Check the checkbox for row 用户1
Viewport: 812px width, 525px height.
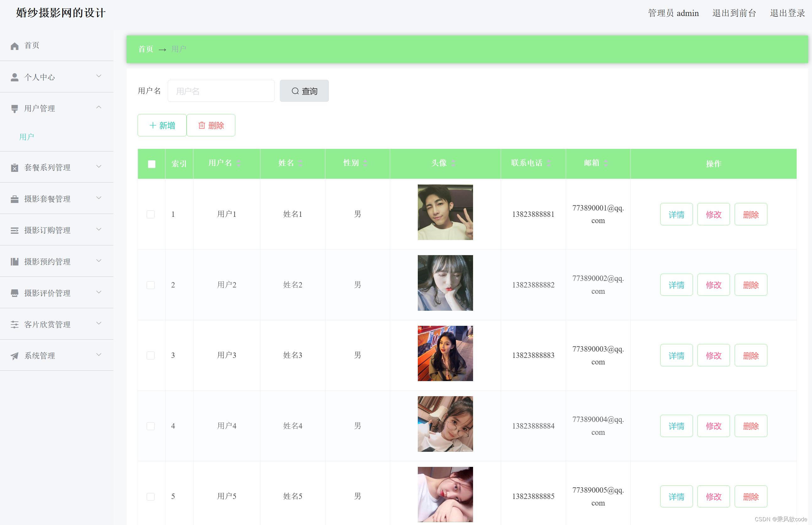pos(150,215)
